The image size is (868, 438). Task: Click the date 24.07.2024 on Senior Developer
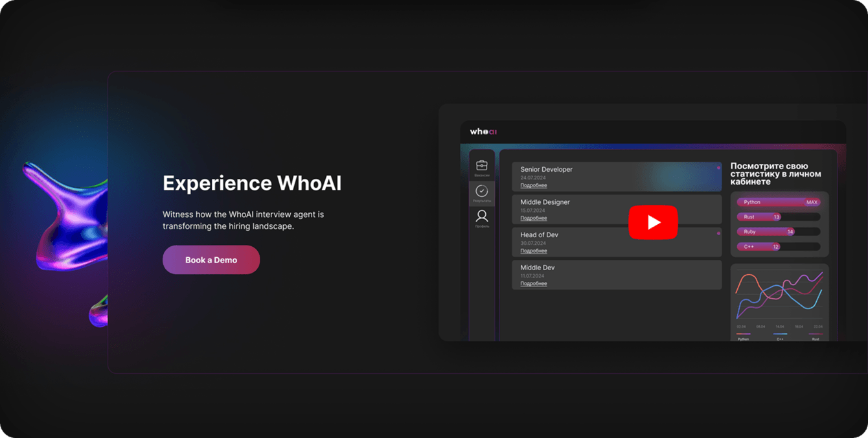pos(533,178)
